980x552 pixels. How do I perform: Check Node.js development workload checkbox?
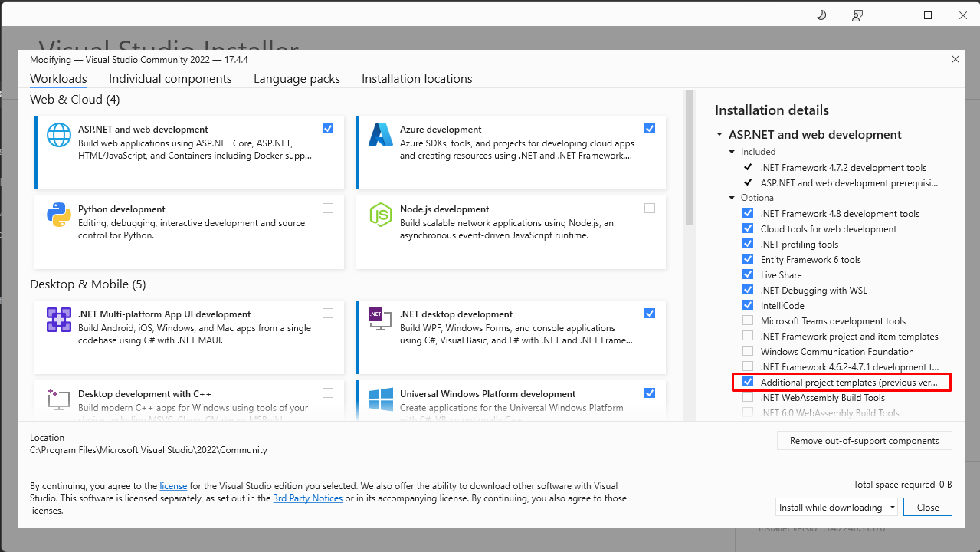pos(650,208)
